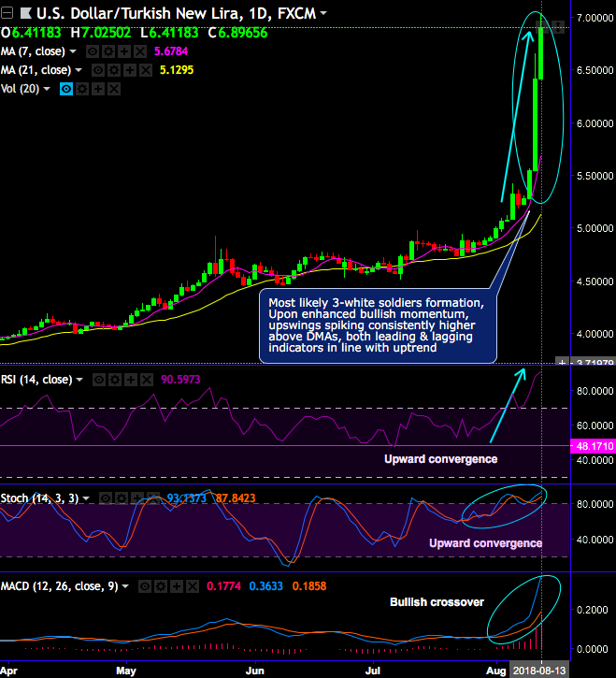
Task: Click the flag icon beside the symbol title
Action: (x=25, y=13)
